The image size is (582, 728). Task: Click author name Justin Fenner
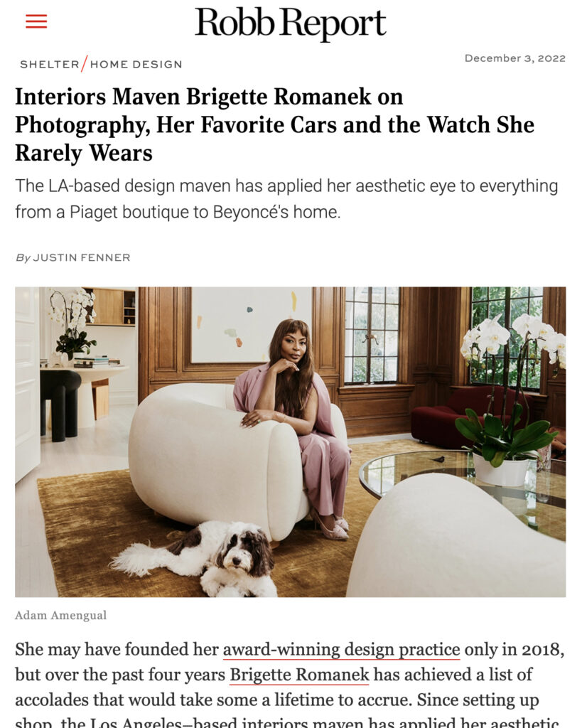(x=82, y=257)
